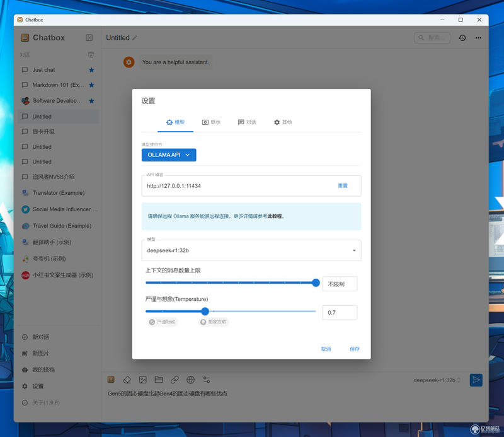Switch to the 其他 tab
The width and height of the screenshot is (504, 437).
click(x=283, y=122)
